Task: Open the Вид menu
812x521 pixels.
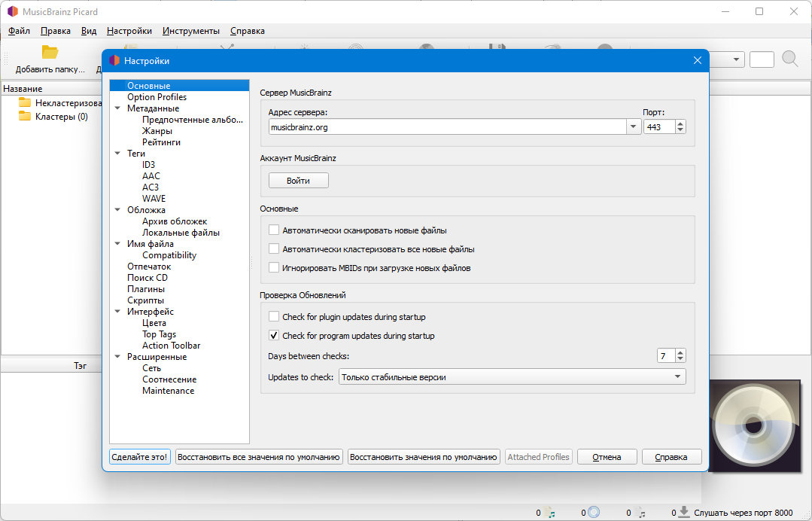Action: [x=89, y=31]
